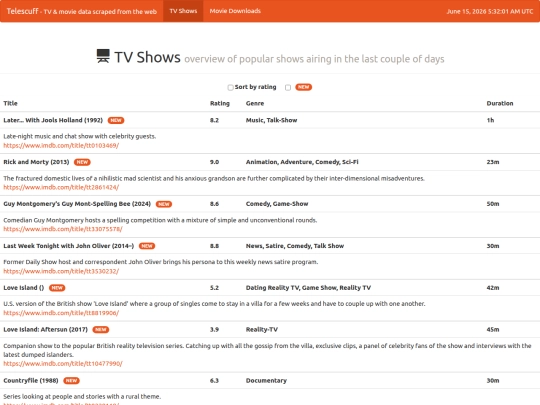Select the title Rick and Morty (2013)
The image size is (540, 405).
(36, 162)
